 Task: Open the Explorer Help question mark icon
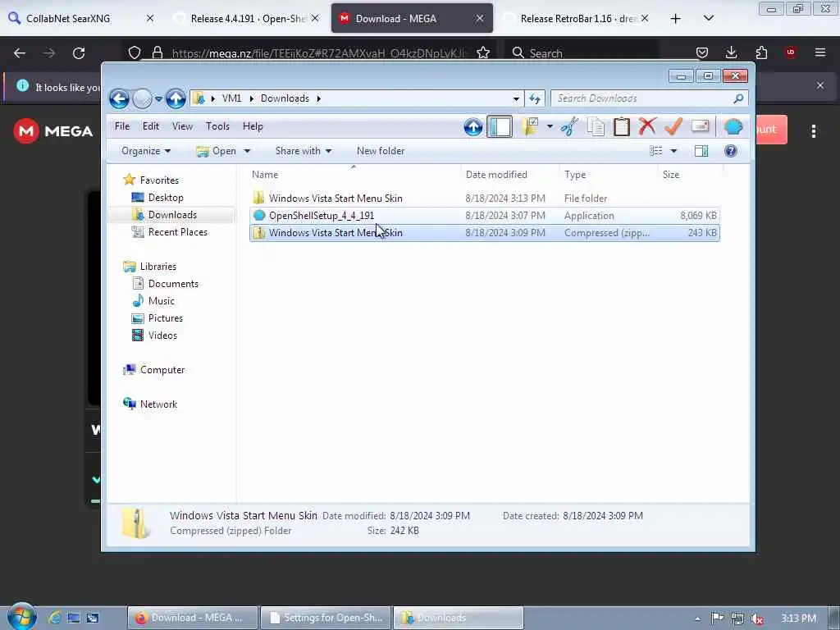pos(730,151)
